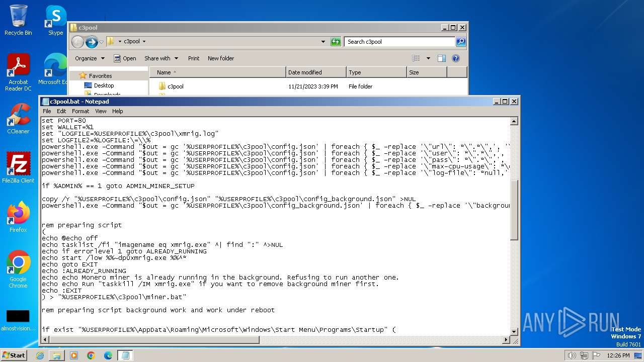Sort files by Date modified column
Image resolution: width=644 pixels, height=362 pixels.
pos(316,72)
